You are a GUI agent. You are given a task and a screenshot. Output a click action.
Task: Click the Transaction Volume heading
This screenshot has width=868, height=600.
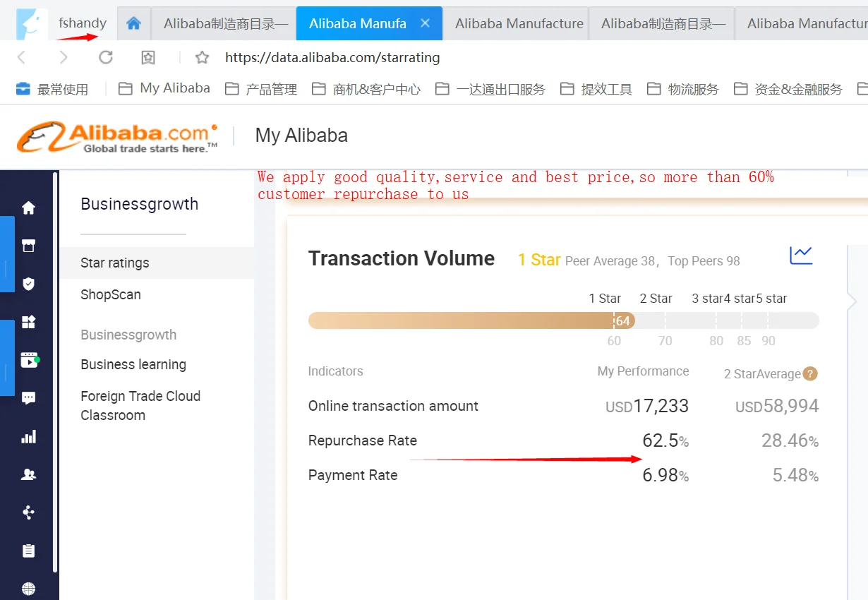point(402,258)
